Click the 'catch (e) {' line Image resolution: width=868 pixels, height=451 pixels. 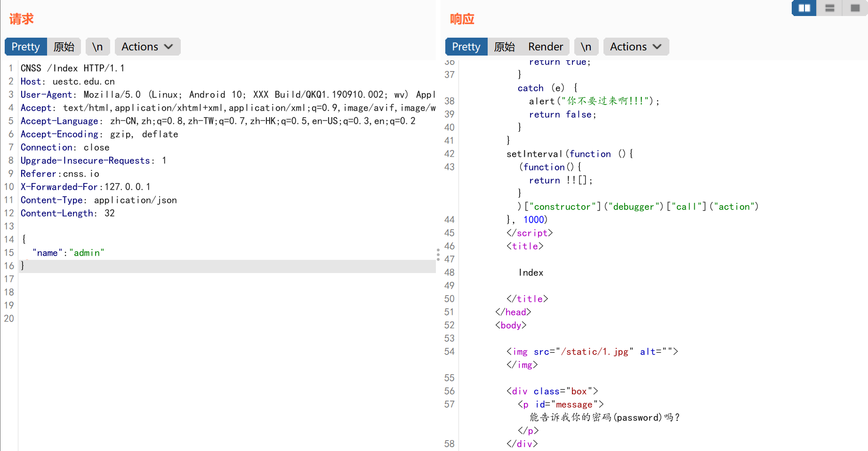click(x=547, y=88)
